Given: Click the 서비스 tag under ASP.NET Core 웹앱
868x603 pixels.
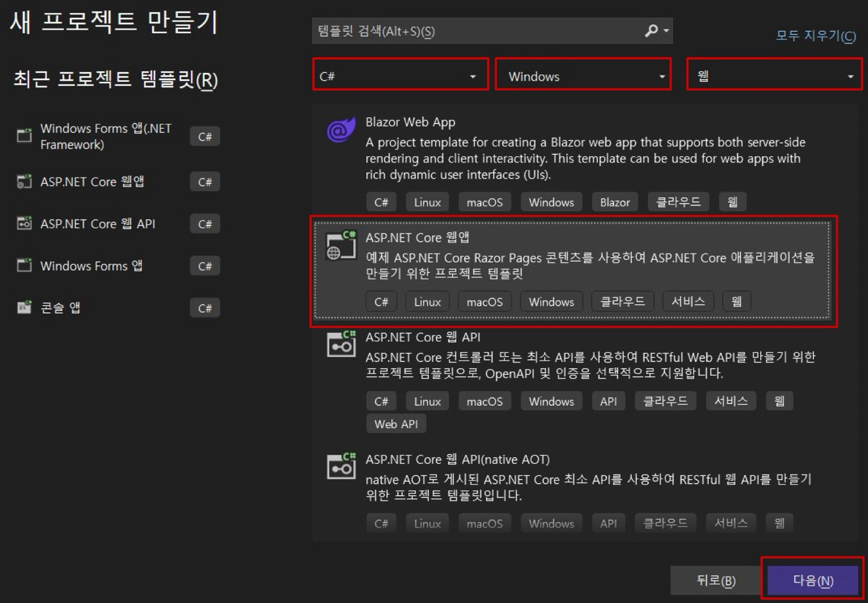Looking at the screenshot, I should [688, 301].
